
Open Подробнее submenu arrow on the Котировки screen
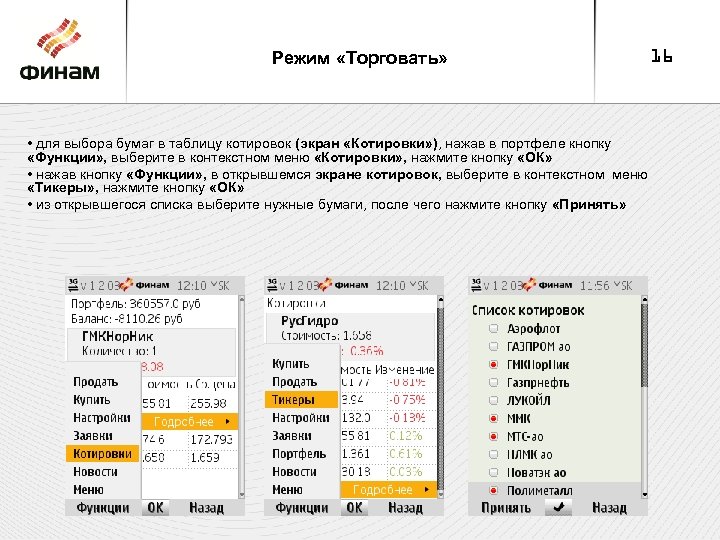(x=427, y=490)
